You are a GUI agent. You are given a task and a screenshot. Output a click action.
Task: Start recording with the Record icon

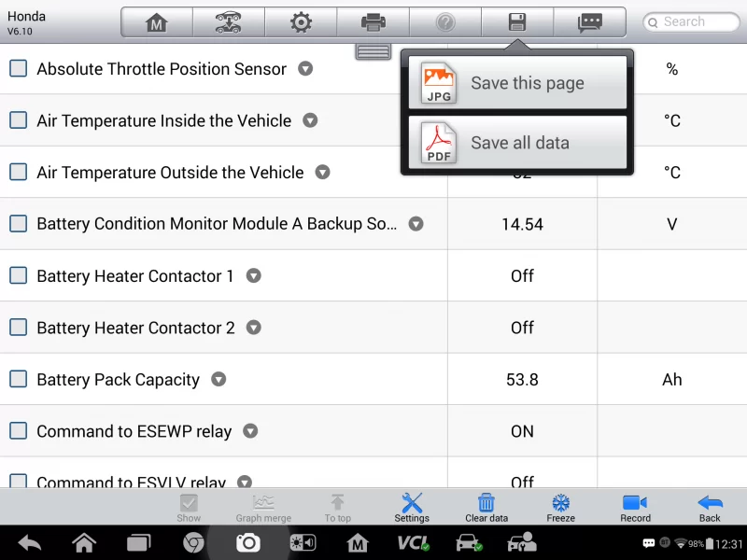635,507
